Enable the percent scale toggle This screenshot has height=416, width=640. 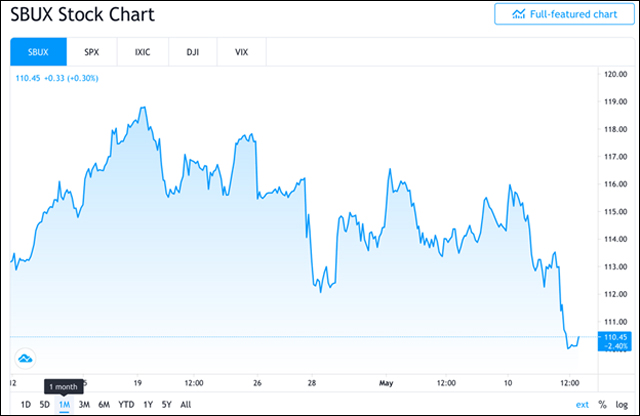coord(602,404)
